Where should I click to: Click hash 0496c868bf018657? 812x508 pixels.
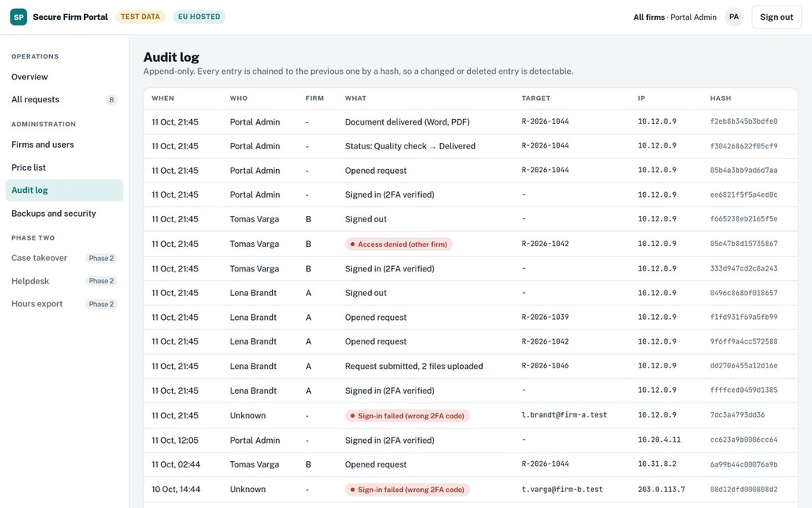(744, 292)
